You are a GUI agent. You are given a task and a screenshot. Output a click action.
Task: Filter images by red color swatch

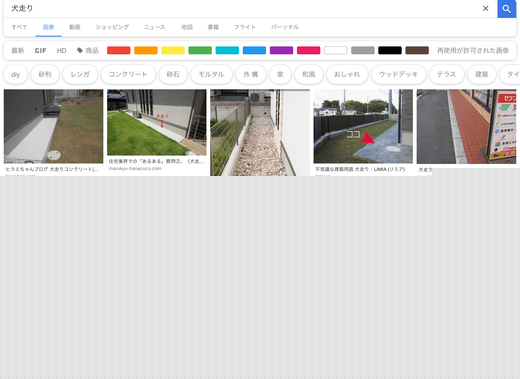pyautogui.click(x=119, y=50)
